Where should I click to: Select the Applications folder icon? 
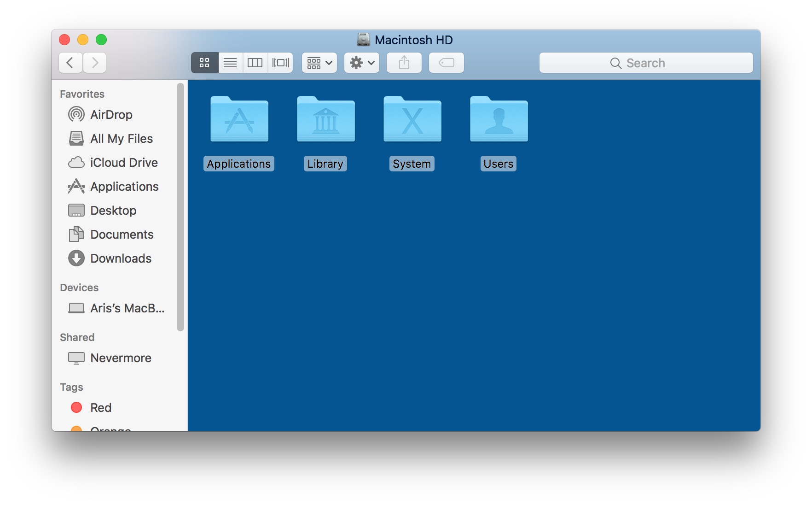(x=239, y=119)
